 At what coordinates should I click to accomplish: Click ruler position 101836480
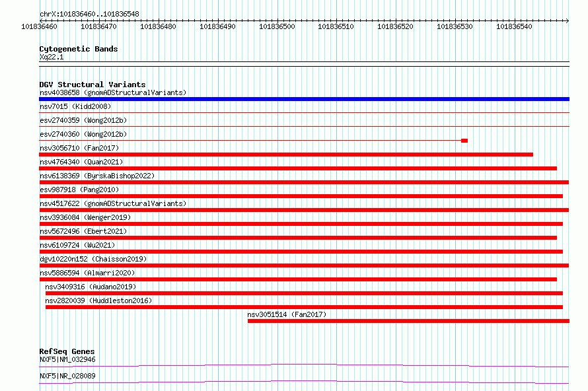[158, 26]
